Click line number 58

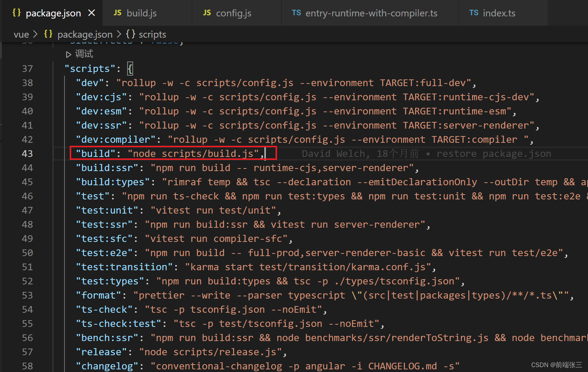(x=28, y=366)
